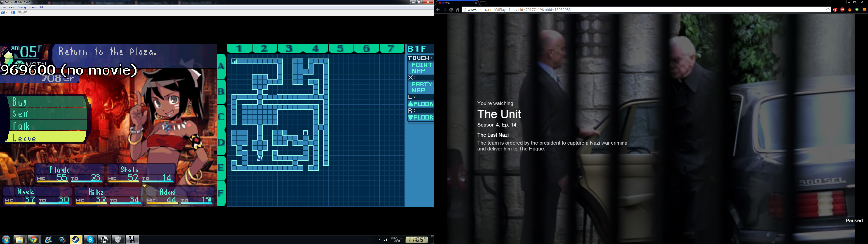Click the DeSmuME taskbar icon
The width and height of the screenshot is (868, 244).
[132, 240]
